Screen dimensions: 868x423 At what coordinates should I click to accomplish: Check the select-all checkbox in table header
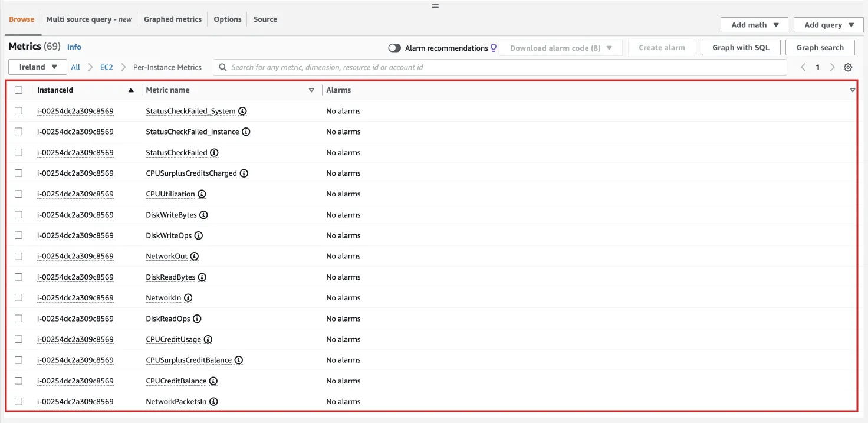[x=18, y=90]
